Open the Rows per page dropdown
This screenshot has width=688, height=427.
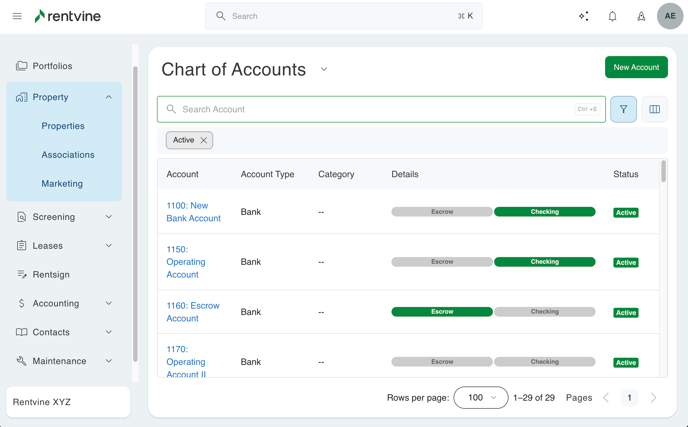click(x=480, y=398)
